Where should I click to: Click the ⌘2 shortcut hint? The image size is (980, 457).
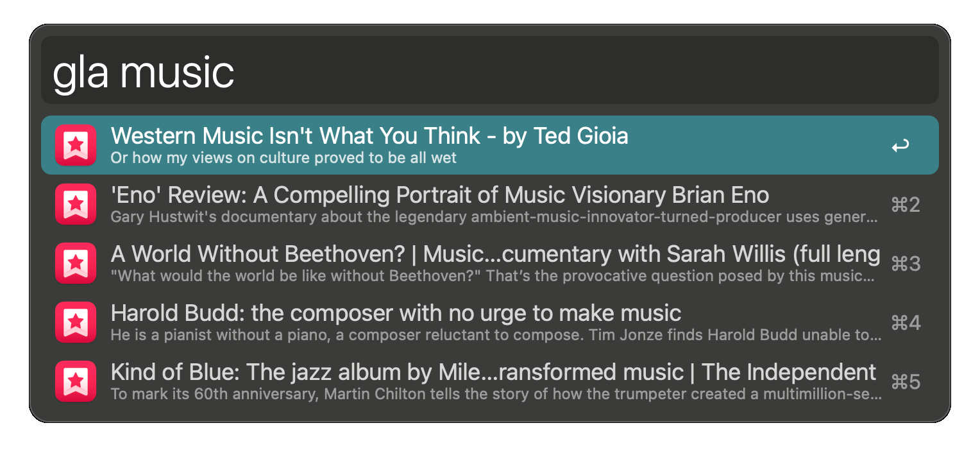[x=906, y=205]
